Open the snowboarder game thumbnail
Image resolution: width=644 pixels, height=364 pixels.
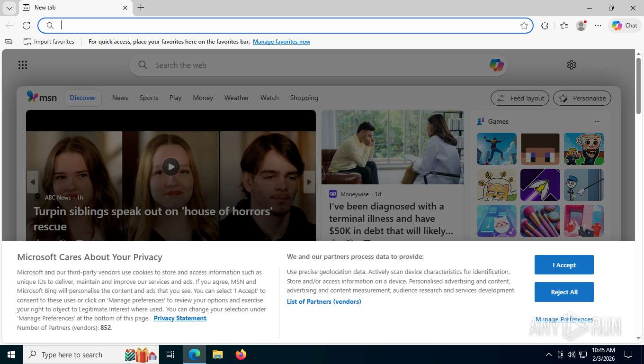point(497,149)
